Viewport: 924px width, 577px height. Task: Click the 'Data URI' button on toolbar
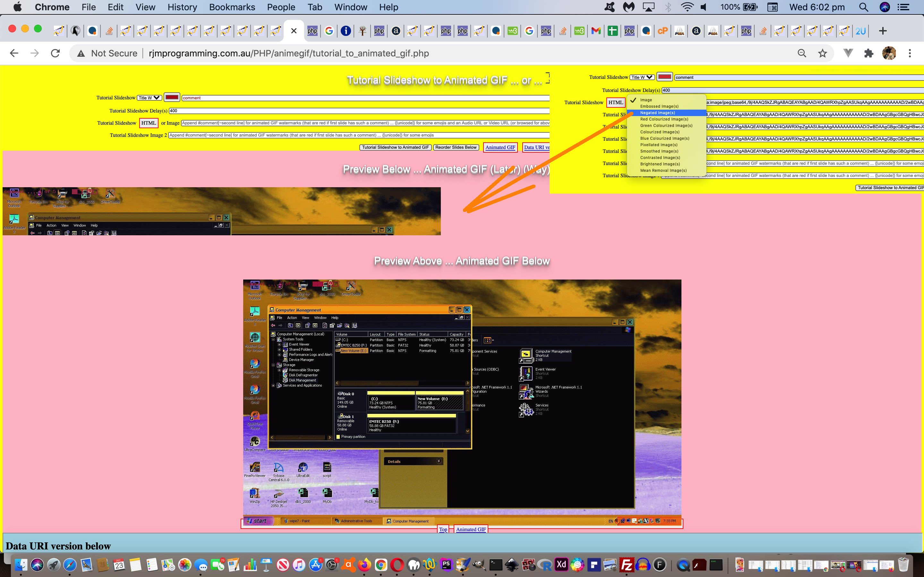point(537,147)
